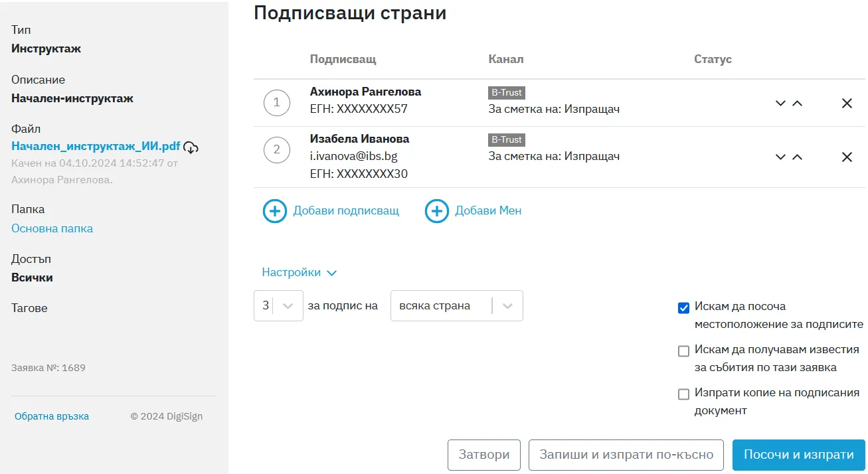Screen dimensions: 868x474
Task: Open the Начален_инструктаж_ИИ.pdf file link
Action: pyautogui.click(x=96, y=146)
